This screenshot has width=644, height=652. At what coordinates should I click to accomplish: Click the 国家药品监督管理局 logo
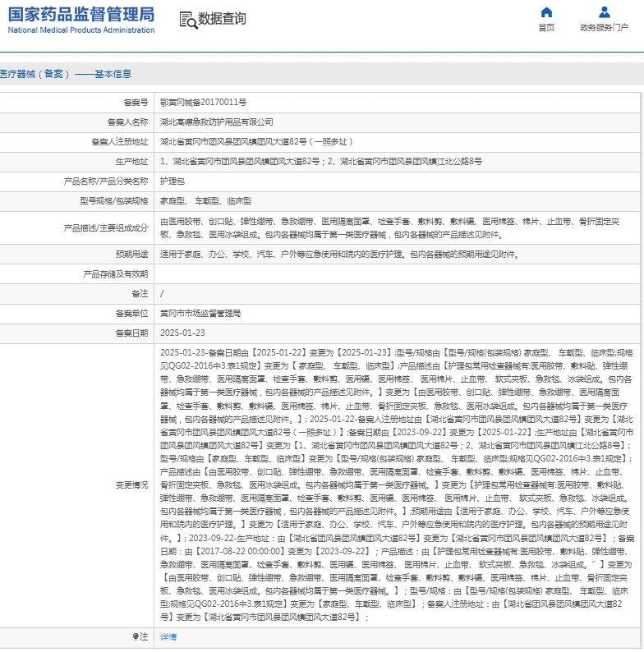(x=81, y=15)
